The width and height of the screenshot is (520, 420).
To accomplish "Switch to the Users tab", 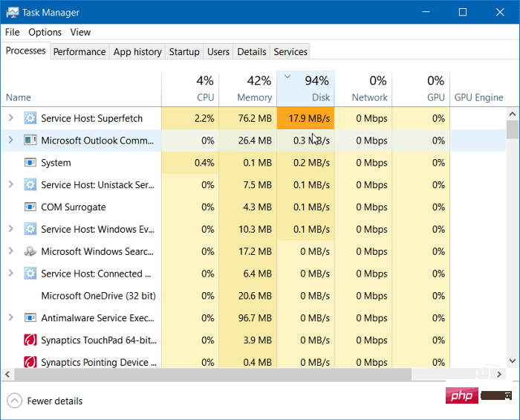I will coord(218,52).
